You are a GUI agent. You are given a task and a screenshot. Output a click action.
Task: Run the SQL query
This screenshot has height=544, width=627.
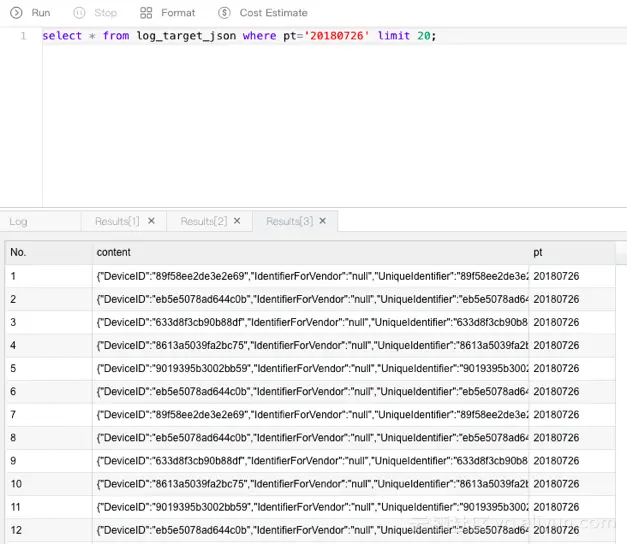click(30, 13)
